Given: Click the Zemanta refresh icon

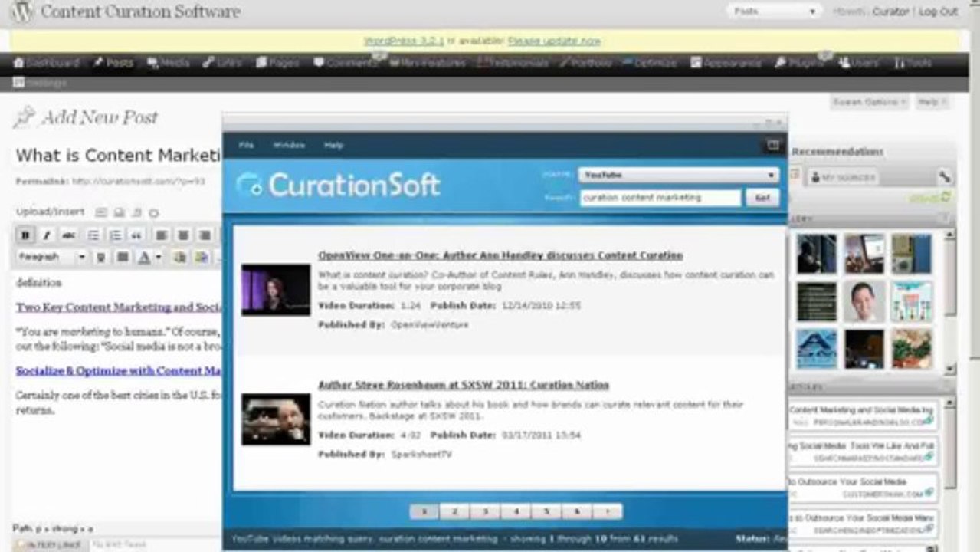Looking at the screenshot, I should (946, 198).
